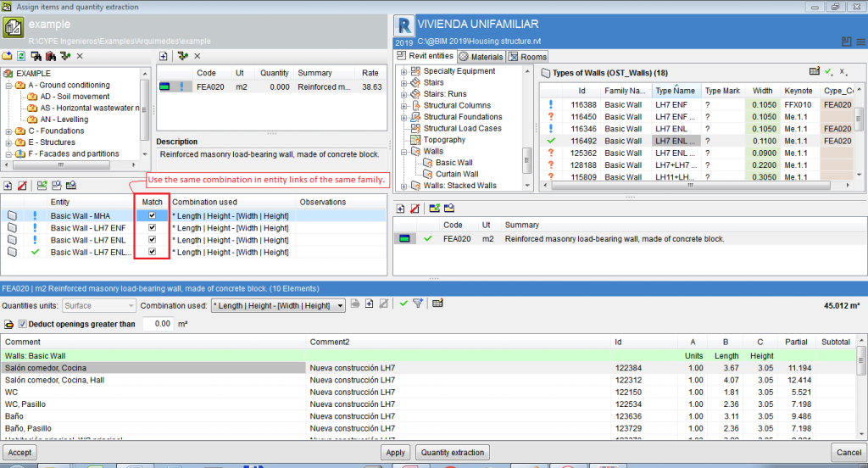This screenshot has height=468, width=868.
Task: Click the Apply button
Action: [395, 453]
